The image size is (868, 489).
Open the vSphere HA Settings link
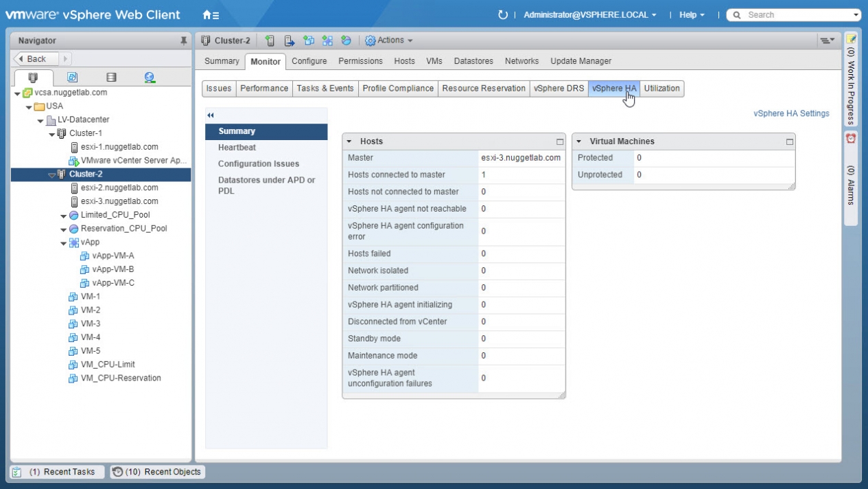point(791,114)
